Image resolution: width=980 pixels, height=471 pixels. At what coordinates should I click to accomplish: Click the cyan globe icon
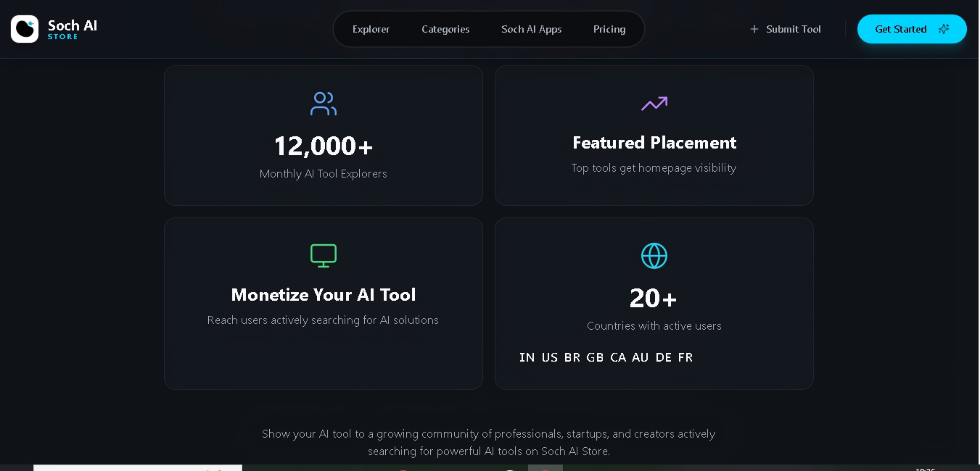654,256
